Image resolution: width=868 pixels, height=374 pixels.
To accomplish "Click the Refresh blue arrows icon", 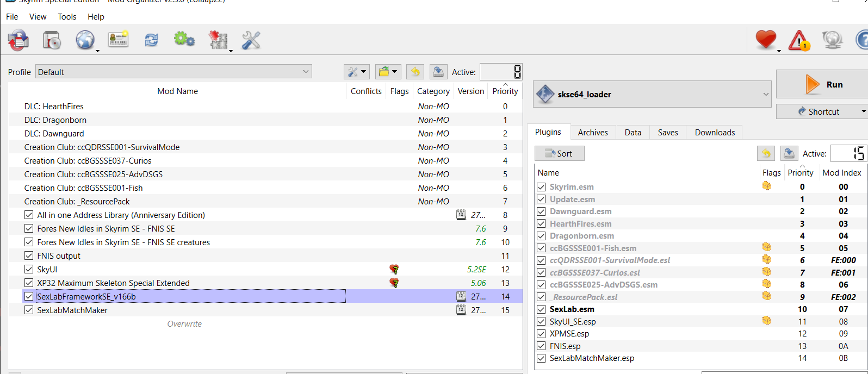I will point(151,40).
